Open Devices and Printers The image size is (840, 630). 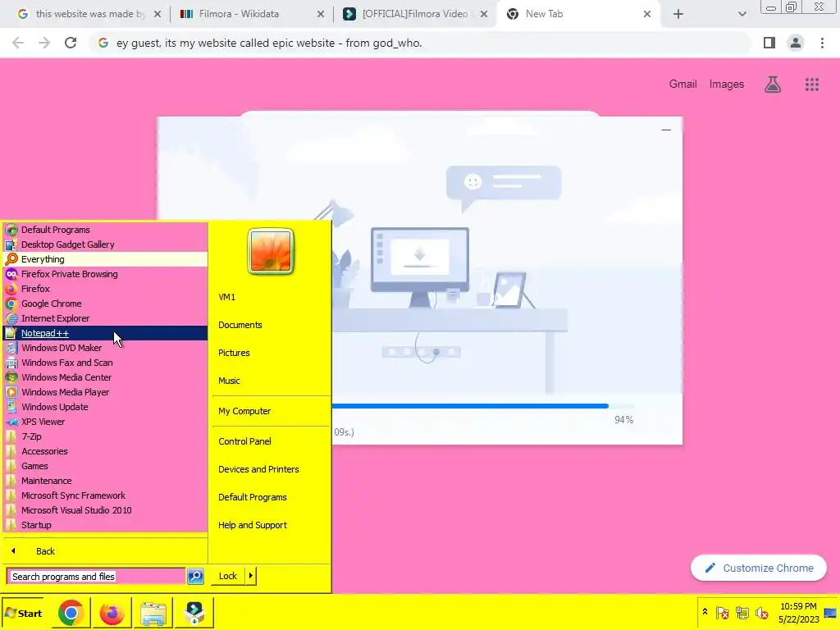click(271, 469)
